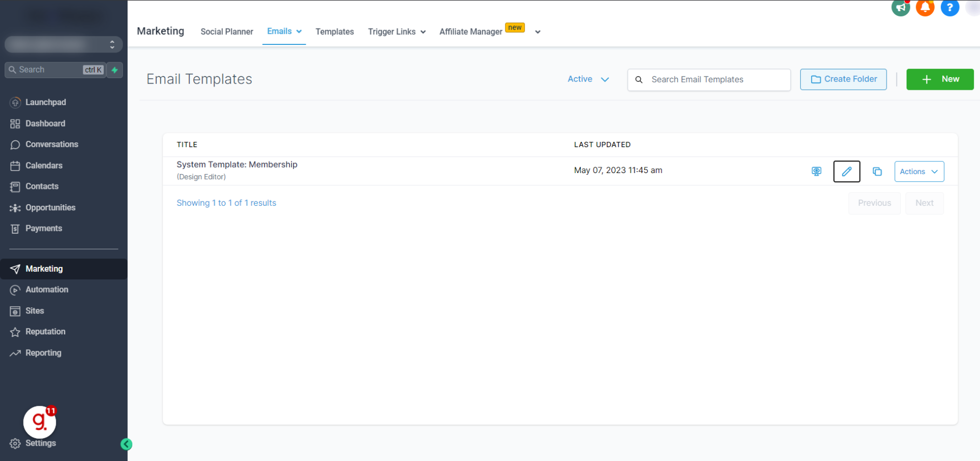
Task: Click the Email Templates heading
Action: [x=199, y=79]
